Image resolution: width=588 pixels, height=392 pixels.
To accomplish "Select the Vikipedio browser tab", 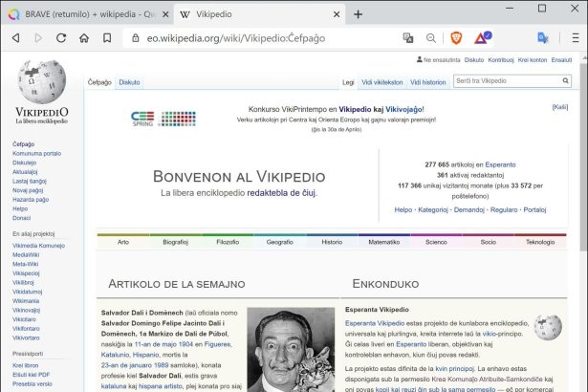I will pos(260,14).
